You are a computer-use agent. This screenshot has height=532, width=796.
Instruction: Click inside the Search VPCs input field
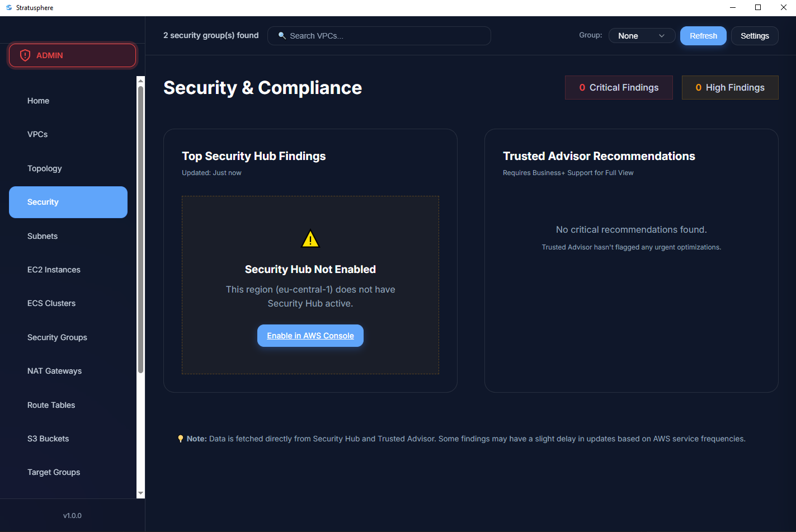click(379, 35)
